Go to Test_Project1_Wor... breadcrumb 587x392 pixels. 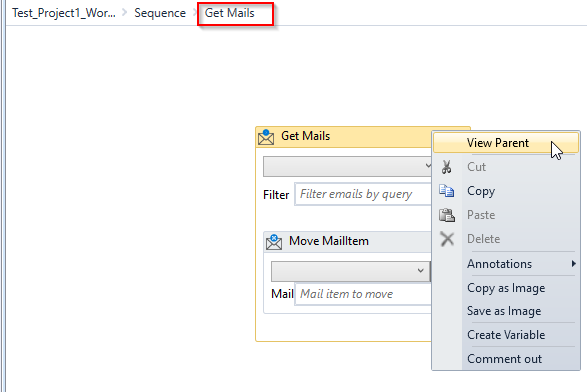coord(64,13)
